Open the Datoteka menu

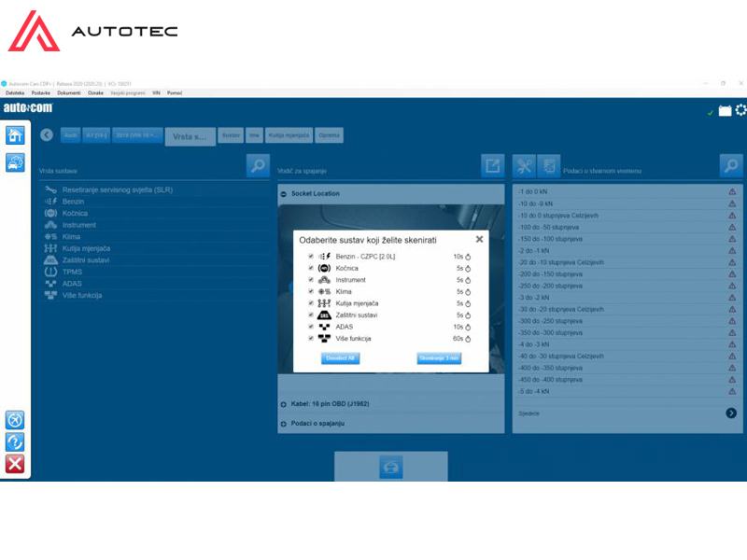pos(15,92)
